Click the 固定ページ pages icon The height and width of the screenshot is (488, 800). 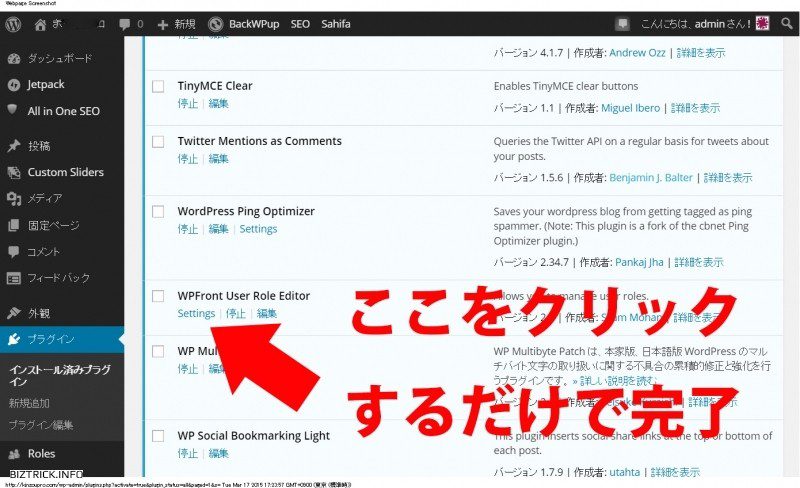tap(14, 225)
